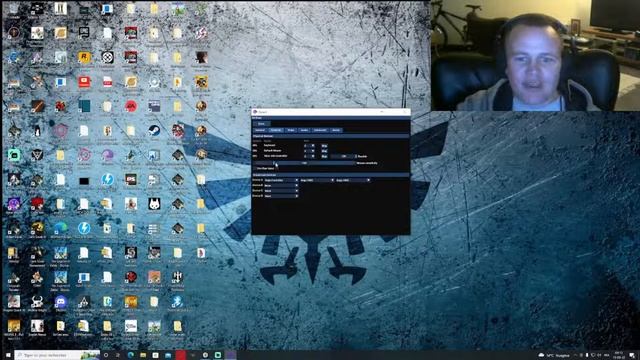Open the notification center icon

click(632, 356)
